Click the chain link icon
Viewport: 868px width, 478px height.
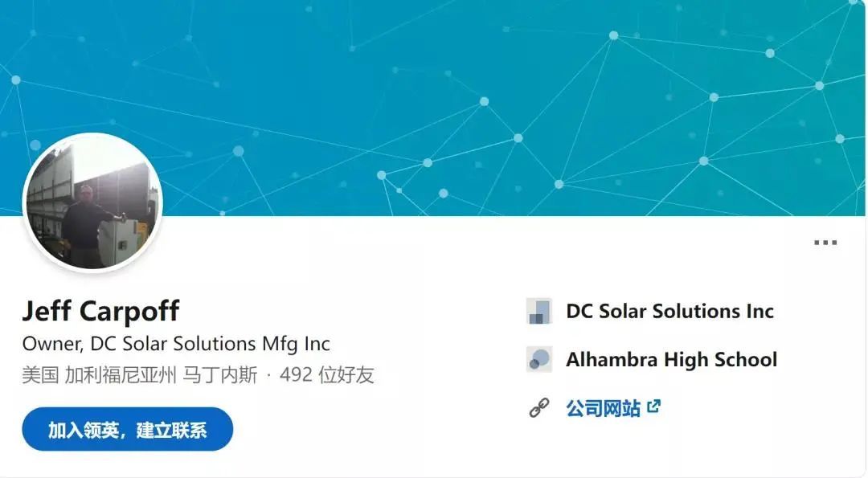pos(538,408)
